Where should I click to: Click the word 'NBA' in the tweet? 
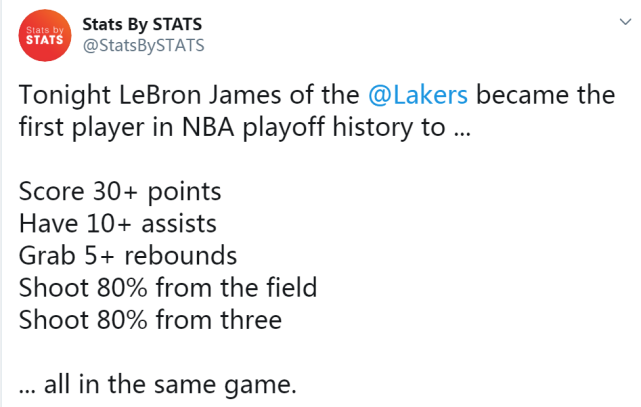click(x=208, y=127)
